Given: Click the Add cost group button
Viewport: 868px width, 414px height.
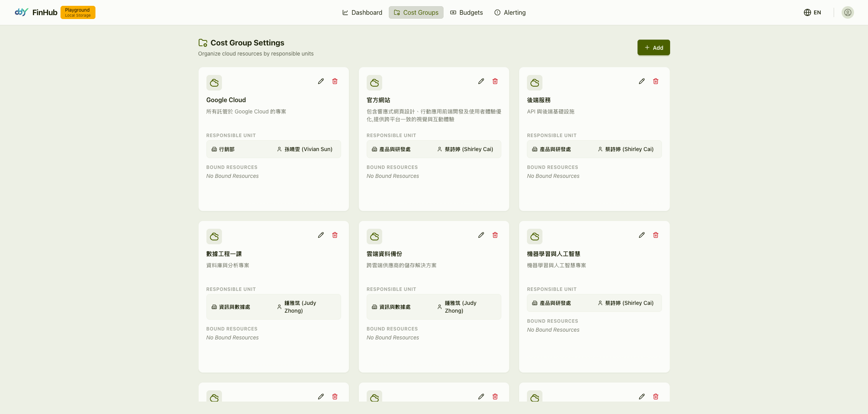Looking at the screenshot, I should tap(653, 47).
